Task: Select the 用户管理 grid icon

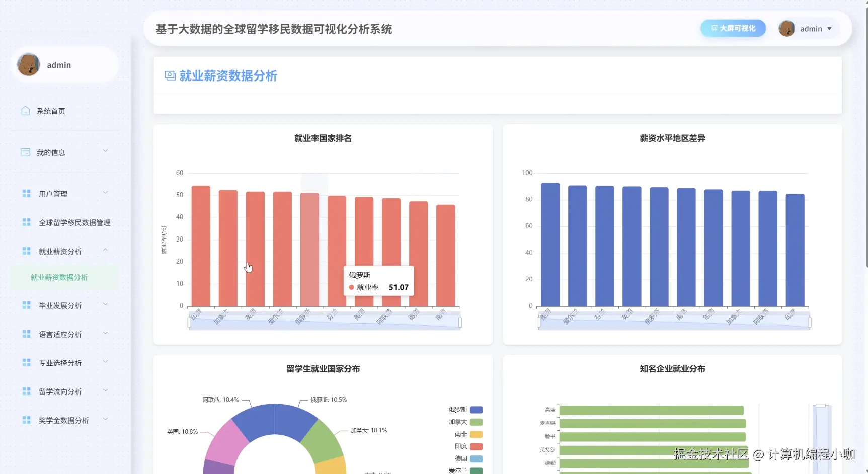Action: (x=26, y=193)
